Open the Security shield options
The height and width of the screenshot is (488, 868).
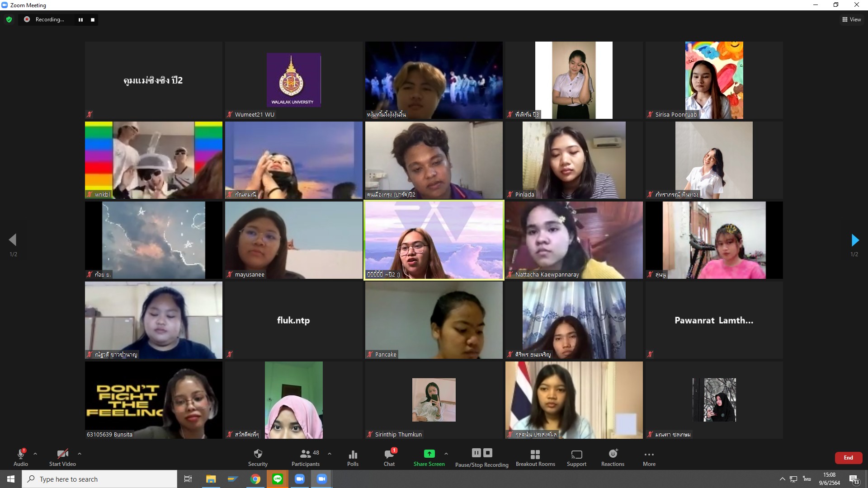pos(258,457)
